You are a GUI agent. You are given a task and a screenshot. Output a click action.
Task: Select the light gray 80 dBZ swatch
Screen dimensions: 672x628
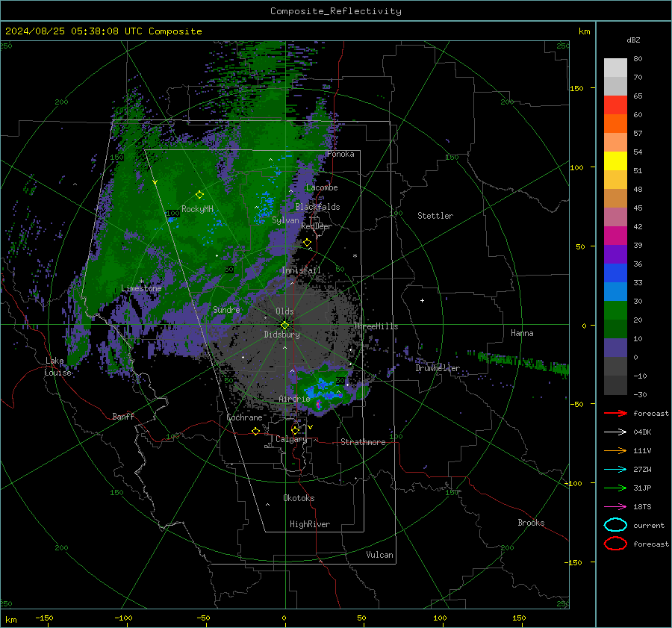click(x=615, y=68)
